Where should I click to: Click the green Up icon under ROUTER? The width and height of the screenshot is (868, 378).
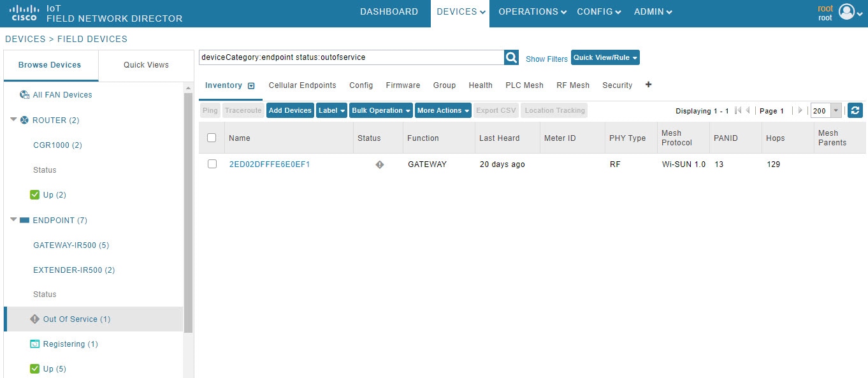(35, 195)
